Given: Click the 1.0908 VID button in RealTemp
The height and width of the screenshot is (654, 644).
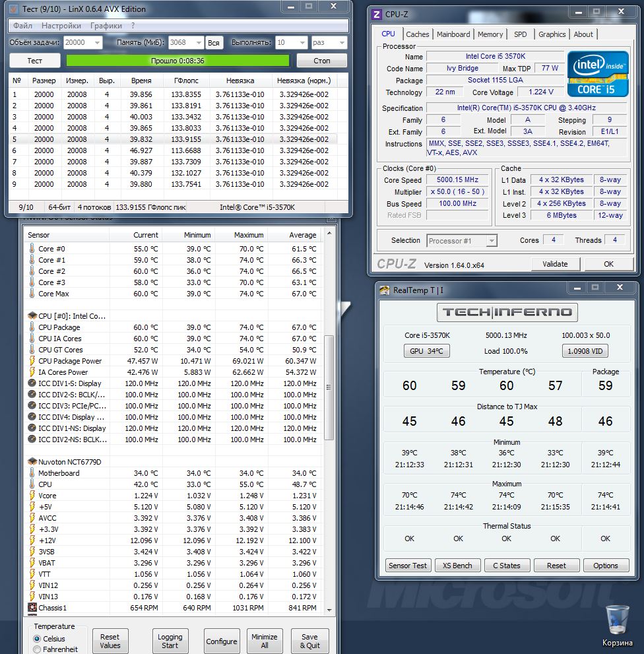Looking at the screenshot, I should tap(585, 351).
